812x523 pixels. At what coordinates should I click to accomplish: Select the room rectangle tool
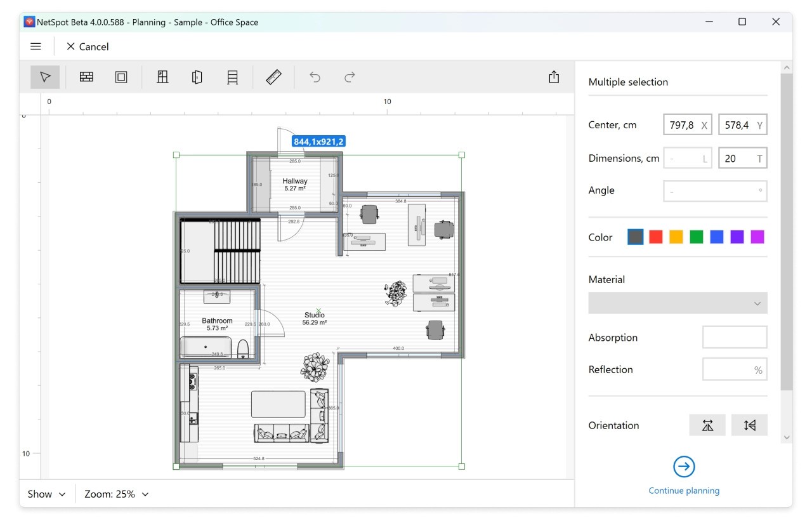tap(121, 77)
